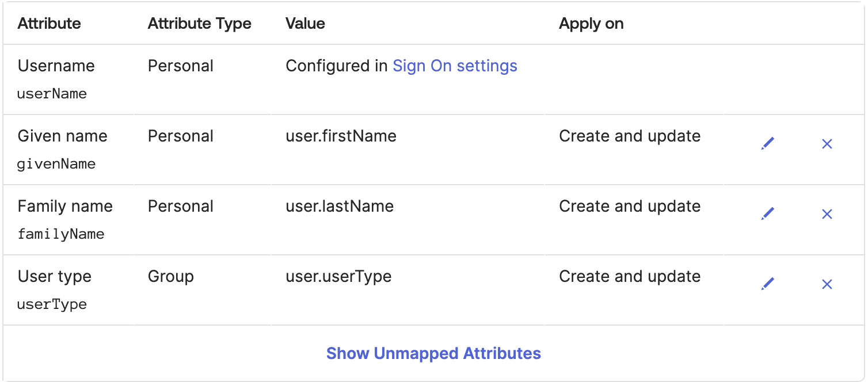
Task: Select the user.userType value cell
Action: pos(338,277)
